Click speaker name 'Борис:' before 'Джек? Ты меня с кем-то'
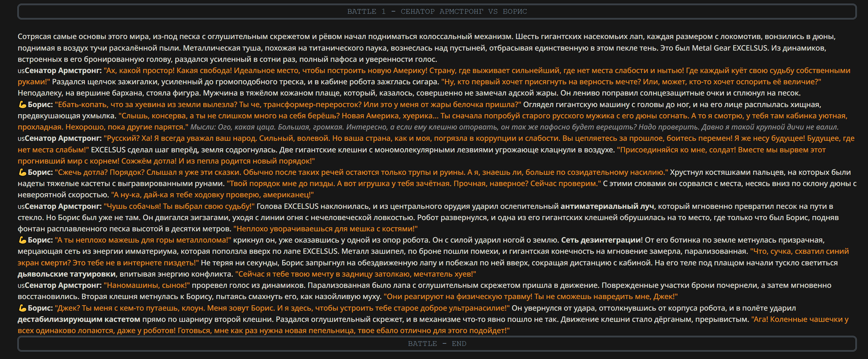 coord(40,308)
